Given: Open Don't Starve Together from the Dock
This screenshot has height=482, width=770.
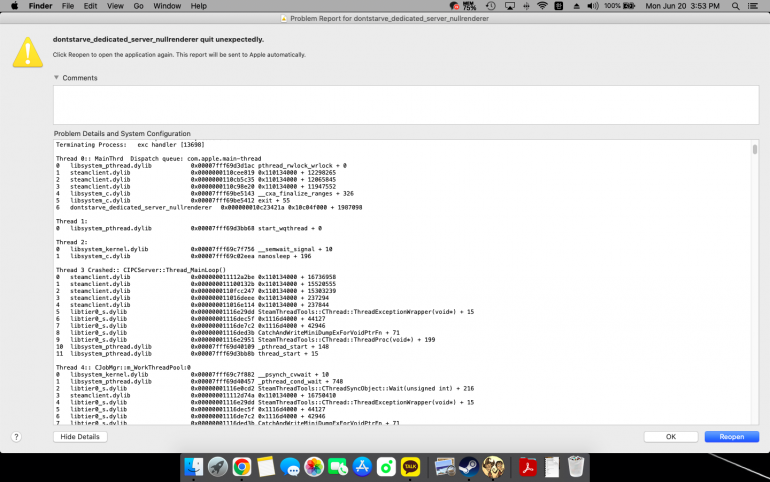Looking at the screenshot, I should (493, 467).
